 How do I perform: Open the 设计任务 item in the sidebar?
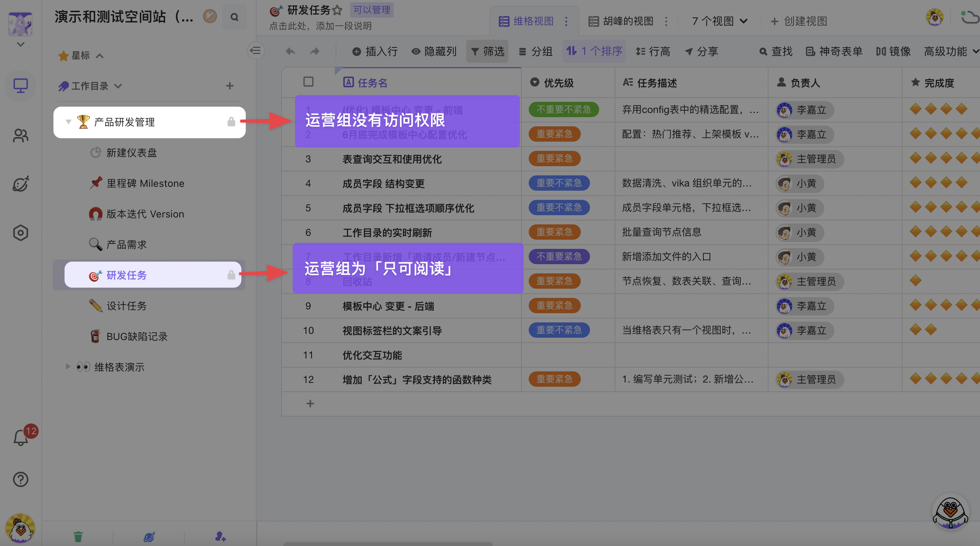(126, 306)
